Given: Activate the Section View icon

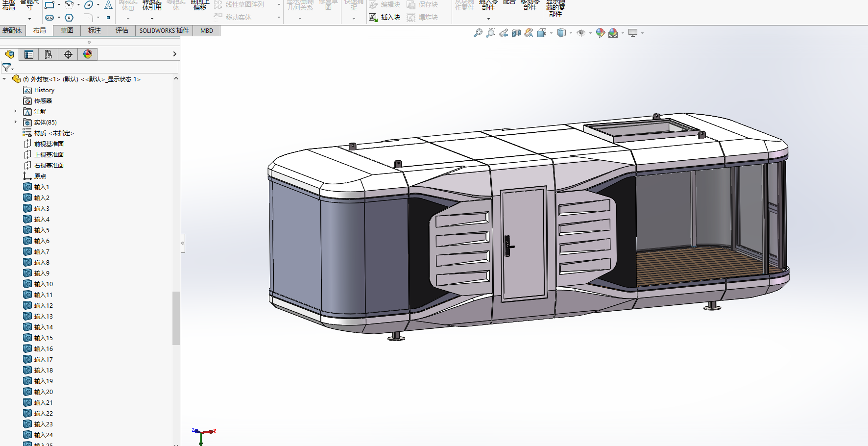Looking at the screenshot, I should coord(516,33).
